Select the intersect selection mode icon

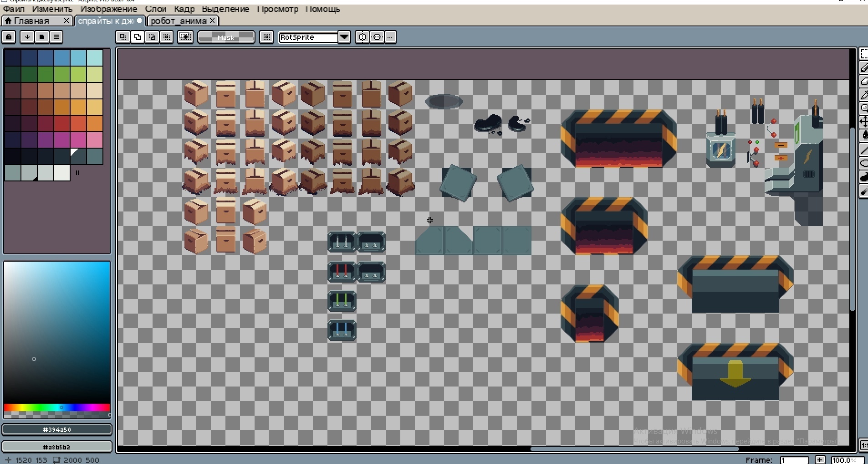pos(167,37)
